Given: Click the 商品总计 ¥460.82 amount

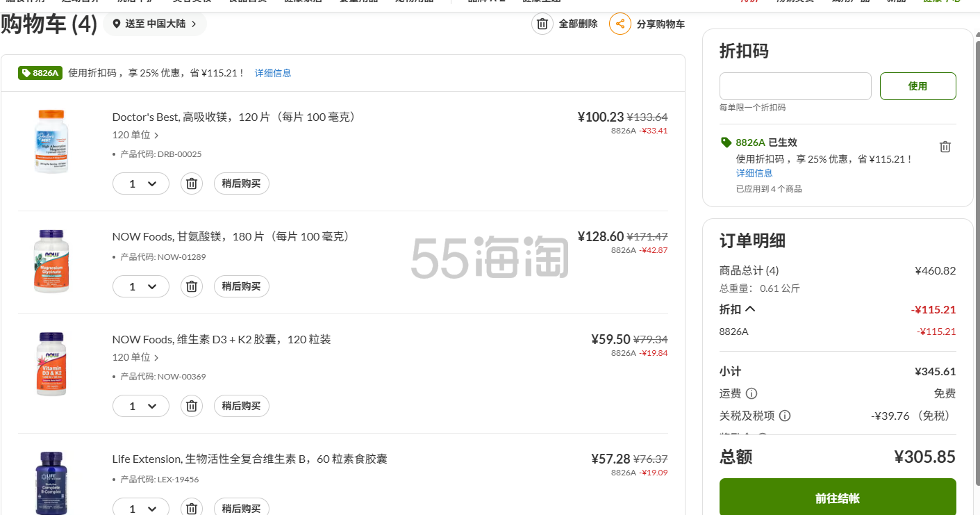Looking at the screenshot, I should pyautogui.click(x=935, y=270).
